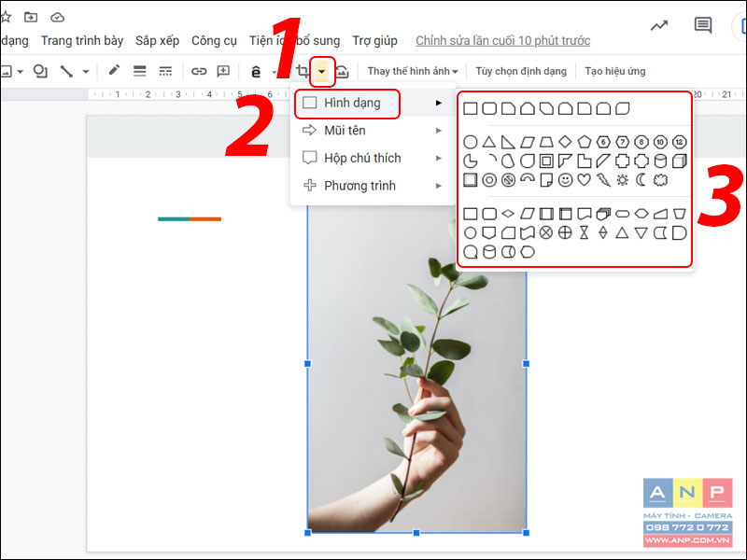Click the bottom-center resize handle of image
The height and width of the screenshot is (560, 747).
(416, 532)
